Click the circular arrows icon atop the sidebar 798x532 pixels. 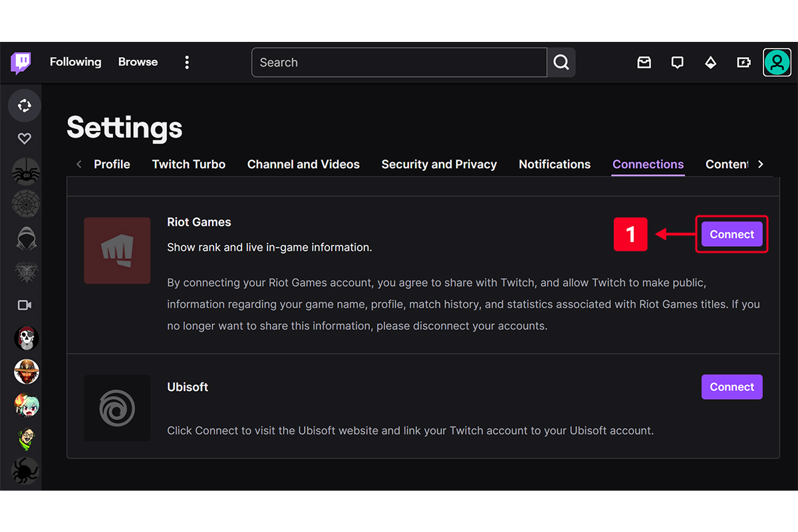pyautogui.click(x=24, y=105)
